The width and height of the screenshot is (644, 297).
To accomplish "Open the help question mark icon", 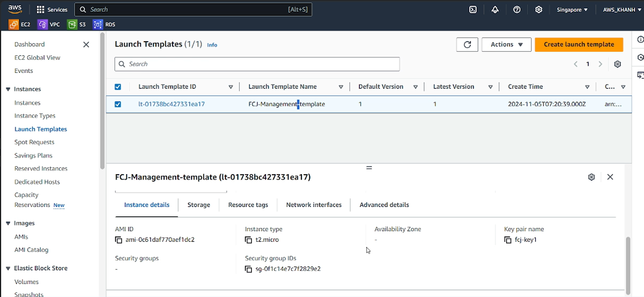I will (517, 10).
